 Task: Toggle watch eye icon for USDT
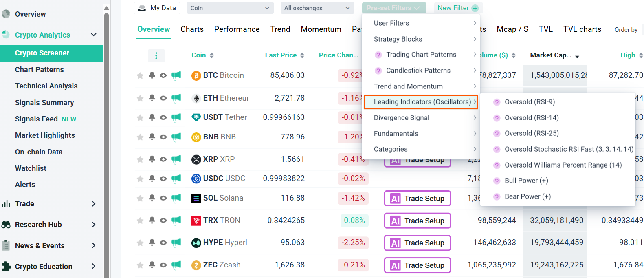pyautogui.click(x=163, y=117)
